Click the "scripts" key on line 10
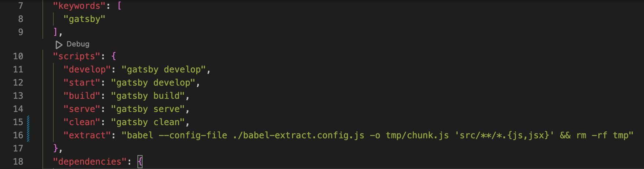This screenshot has height=169, width=644. coord(77,56)
